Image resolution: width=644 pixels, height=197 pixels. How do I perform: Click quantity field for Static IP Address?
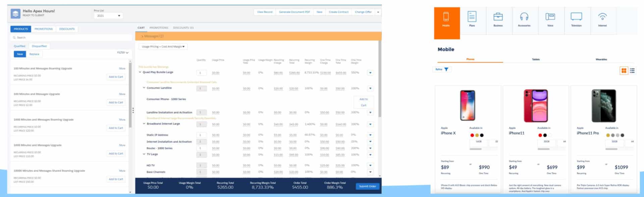pyautogui.click(x=201, y=135)
